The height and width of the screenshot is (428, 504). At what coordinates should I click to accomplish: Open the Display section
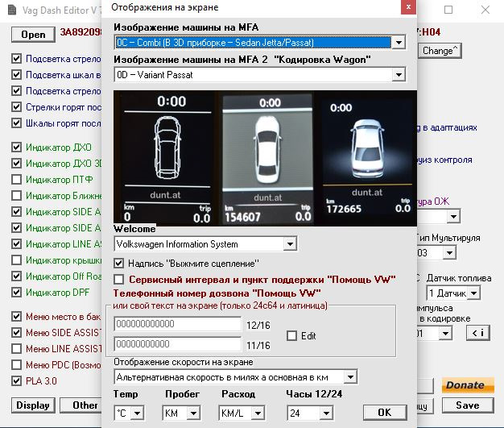point(33,405)
